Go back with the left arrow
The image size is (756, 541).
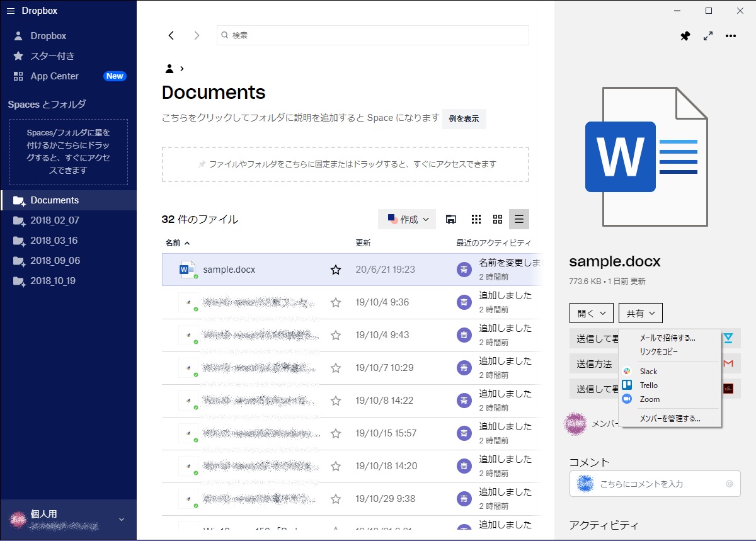click(x=171, y=35)
